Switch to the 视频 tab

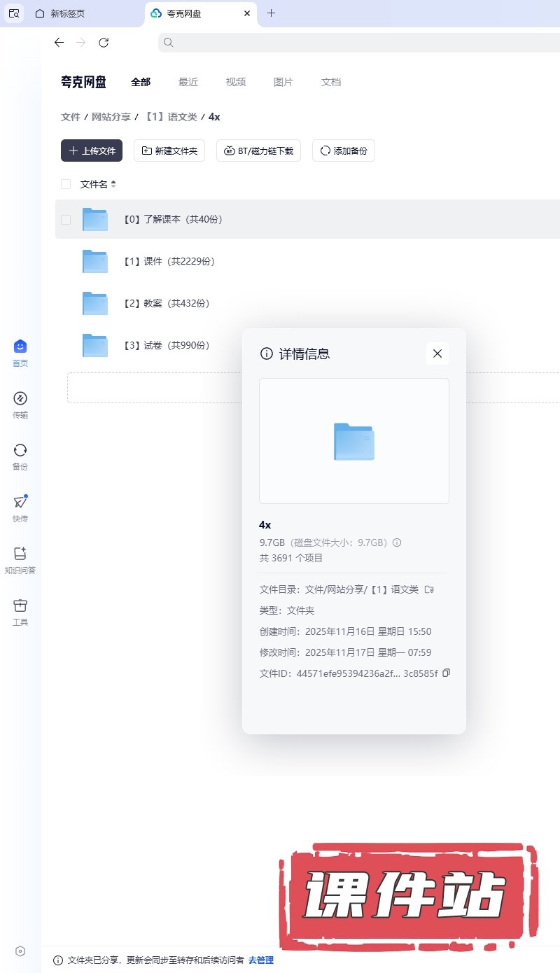point(236,82)
